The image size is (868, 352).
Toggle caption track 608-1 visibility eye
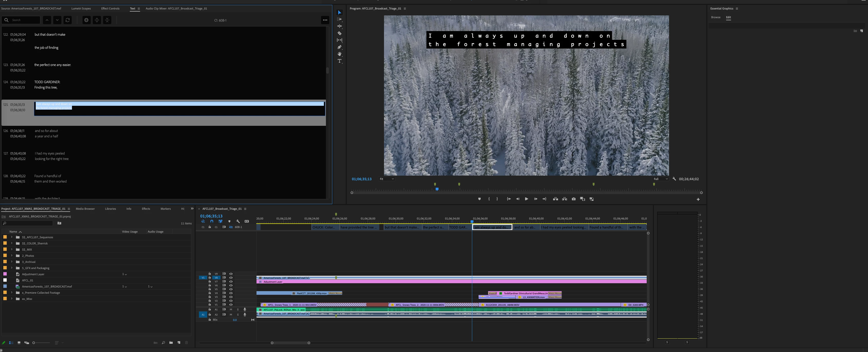[x=231, y=227]
